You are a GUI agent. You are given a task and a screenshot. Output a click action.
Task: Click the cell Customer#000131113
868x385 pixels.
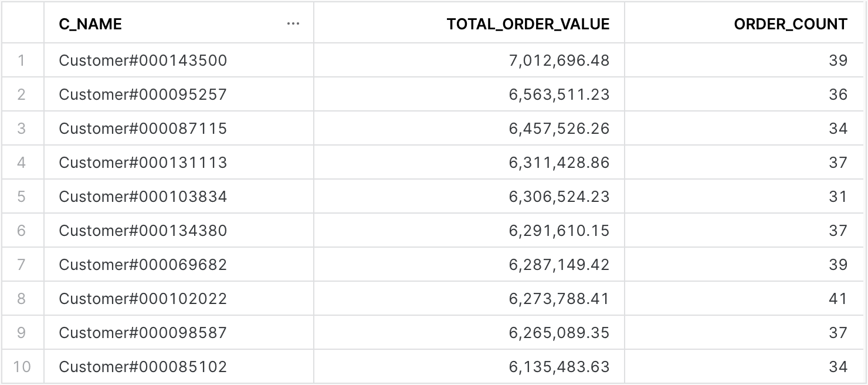click(x=179, y=162)
